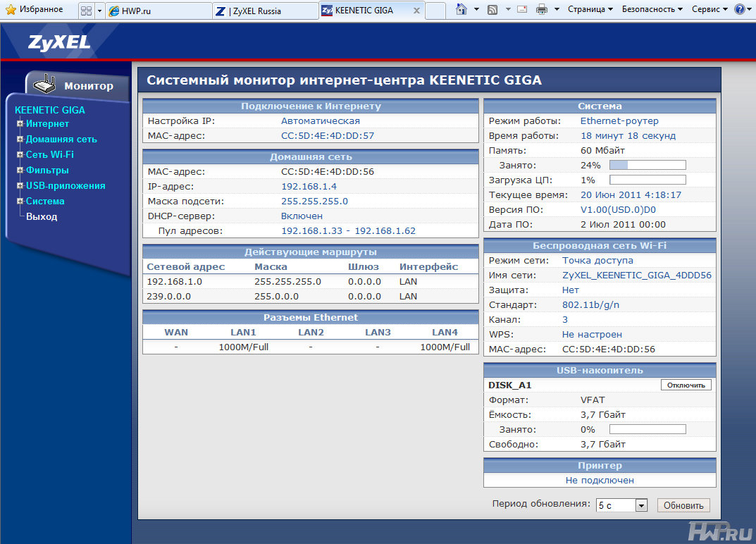
Task: Click the firmware version V1.00(USD.0)D0
Action: [x=618, y=210]
